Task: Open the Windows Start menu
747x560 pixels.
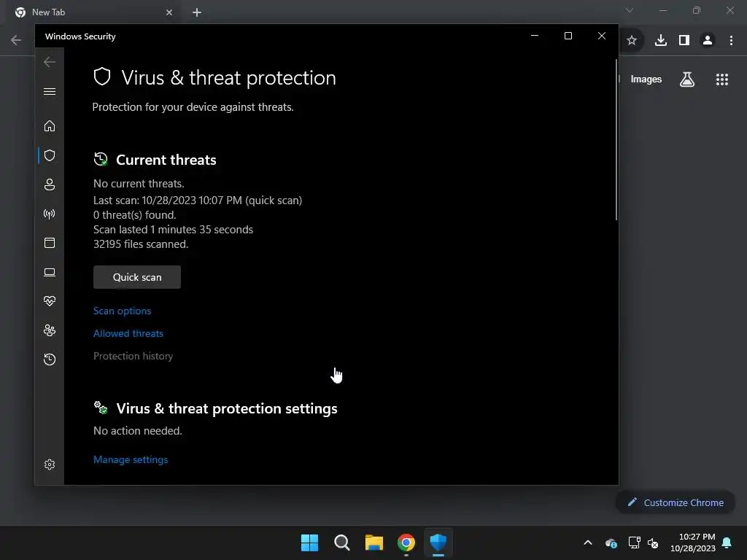Action: pyautogui.click(x=309, y=542)
